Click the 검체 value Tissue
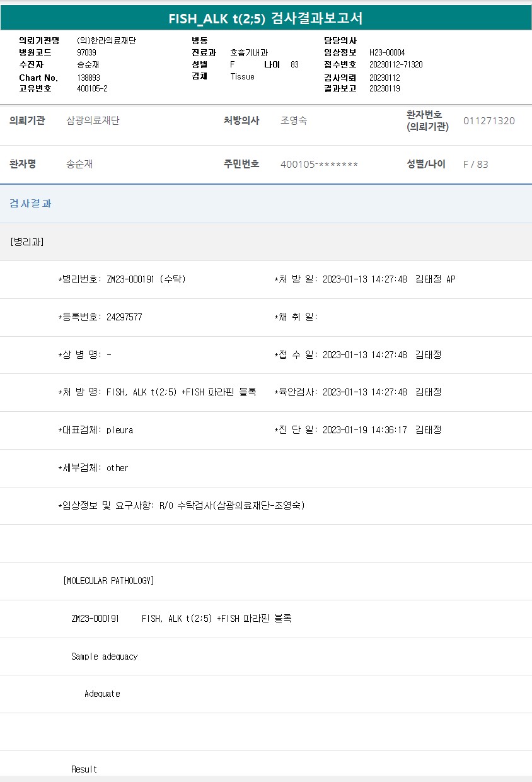 click(242, 76)
